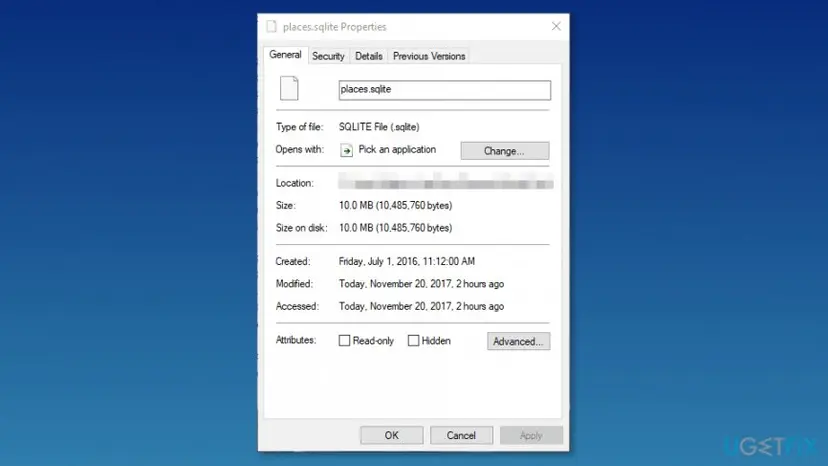Close the places.sqlite Properties dialog
The width and height of the screenshot is (828, 466).
(556, 26)
